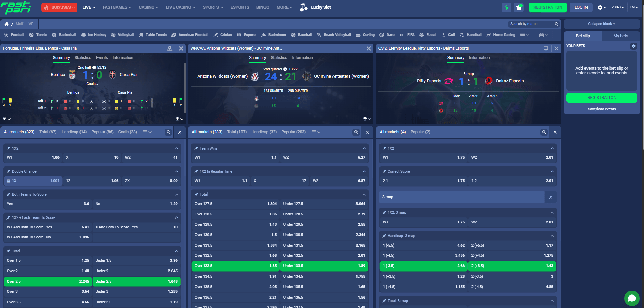Click the gift bonus icon in top bar
The width and height of the screenshot is (644, 308).
[x=519, y=7]
